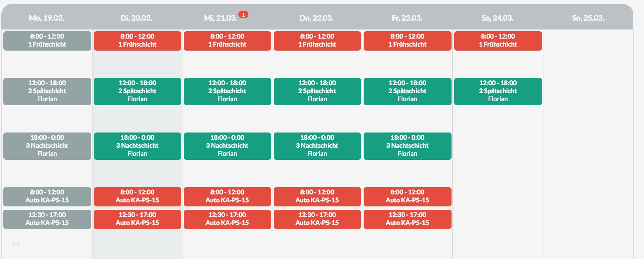The height and width of the screenshot is (259, 644).
Task: Click Wednesday's 12:30 Auto KA-PS-15 booking
Action: (x=227, y=219)
